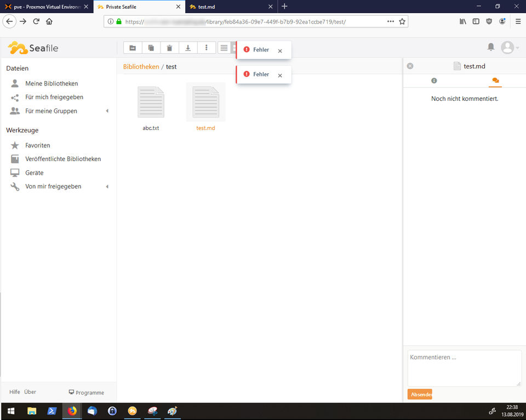Open Meine Bibliotheken in the sidebar
This screenshot has width=526, height=420.
tap(52, 83)
